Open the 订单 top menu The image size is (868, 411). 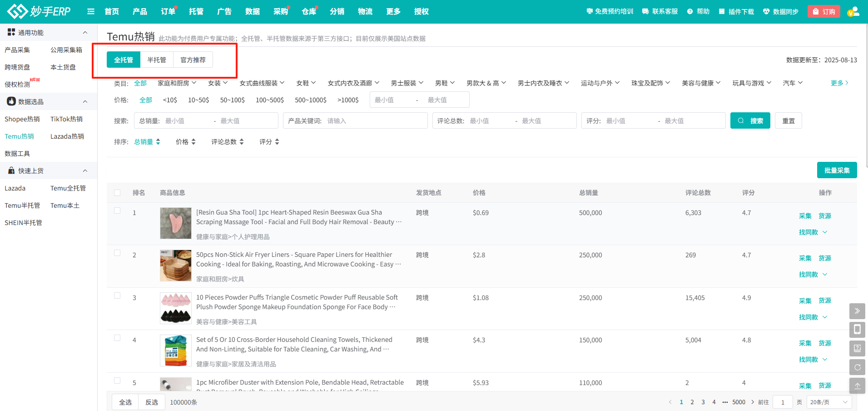pos(168,11)
